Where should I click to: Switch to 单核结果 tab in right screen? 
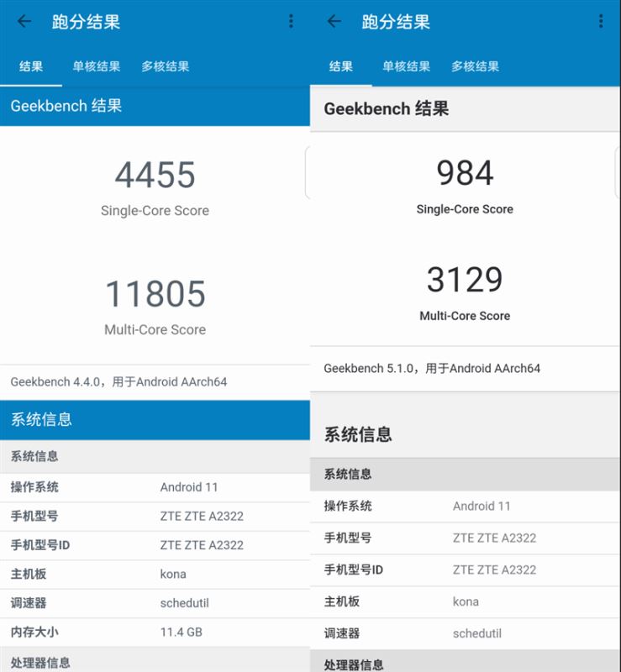point(406,66)
